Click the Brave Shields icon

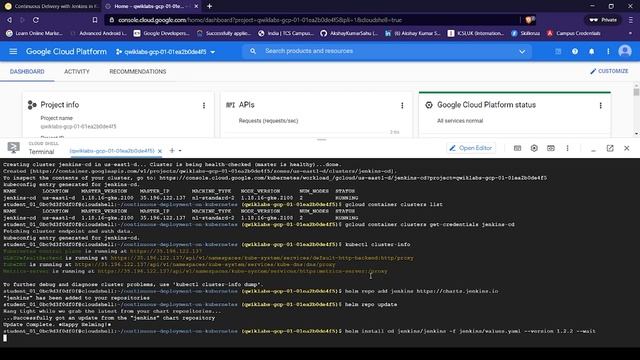tap(530, 20)
